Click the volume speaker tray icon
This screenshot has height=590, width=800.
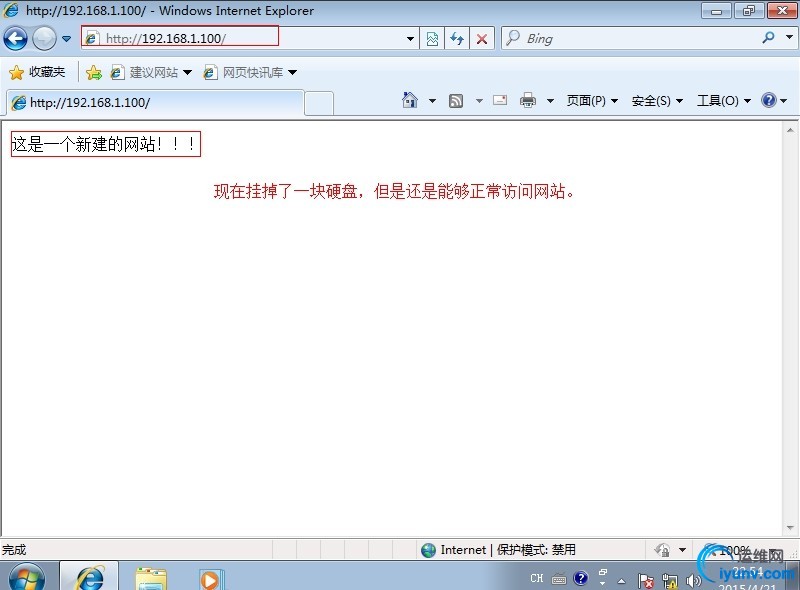(693, 581)
